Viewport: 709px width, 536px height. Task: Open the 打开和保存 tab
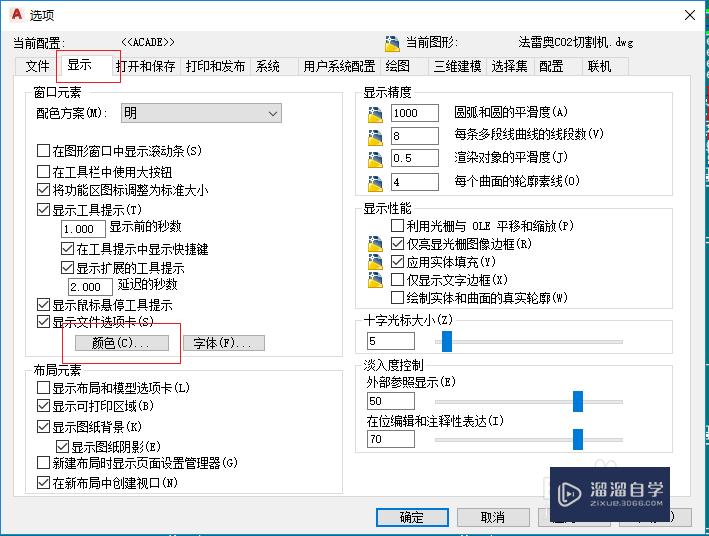146,66
